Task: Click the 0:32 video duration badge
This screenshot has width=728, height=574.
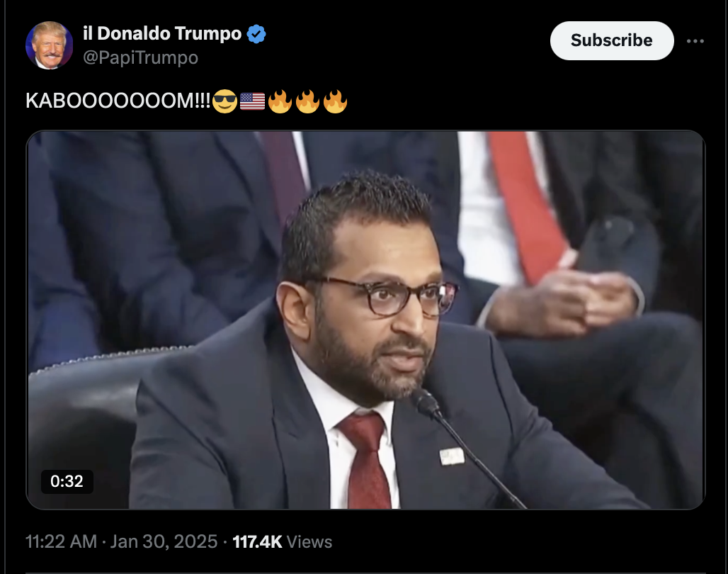Action: [x=67, y=481]
